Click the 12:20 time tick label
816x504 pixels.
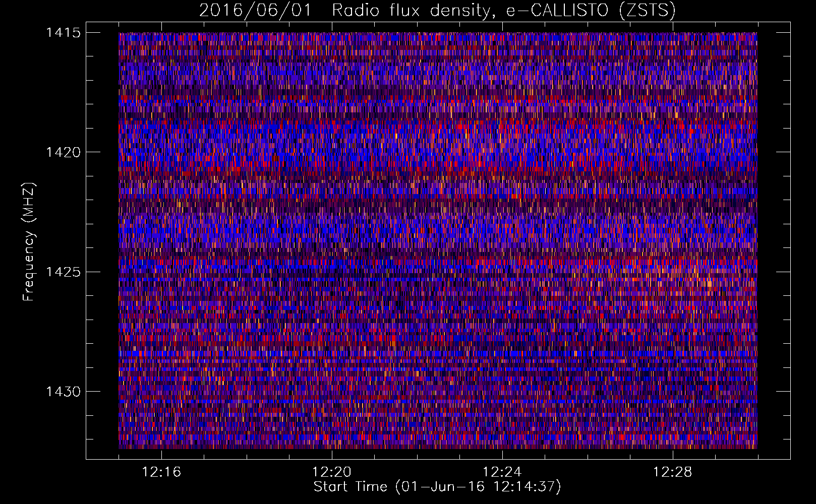click(x=332, y=472)
